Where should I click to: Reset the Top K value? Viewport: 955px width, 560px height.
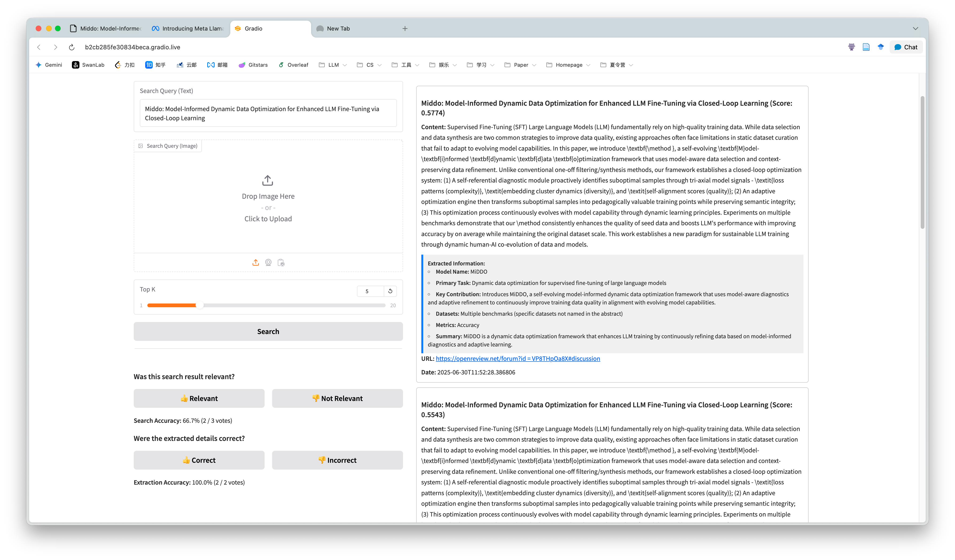[x=390, y=291]
